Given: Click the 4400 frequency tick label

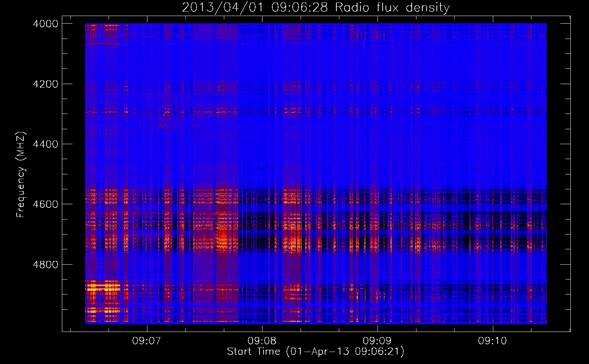Looking at the screenshot, I should [x=46, y=144].
